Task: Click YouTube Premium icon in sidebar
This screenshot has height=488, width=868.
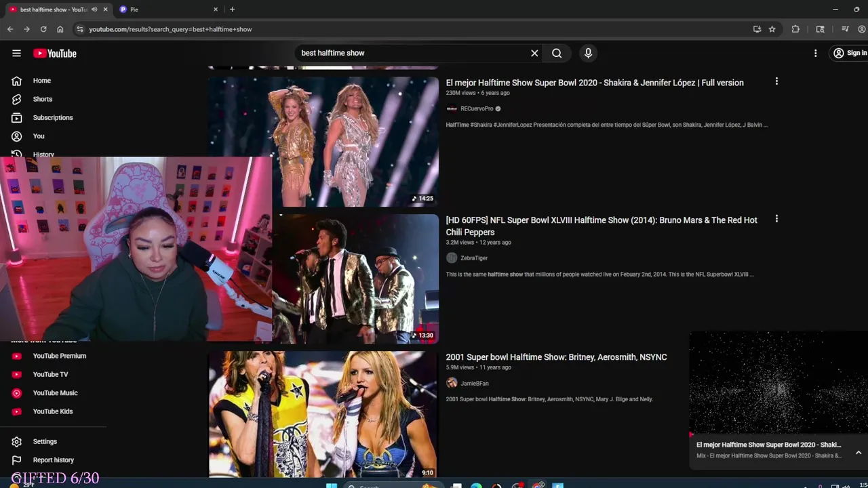Action: pyautogui.click(x=16, y=356)
